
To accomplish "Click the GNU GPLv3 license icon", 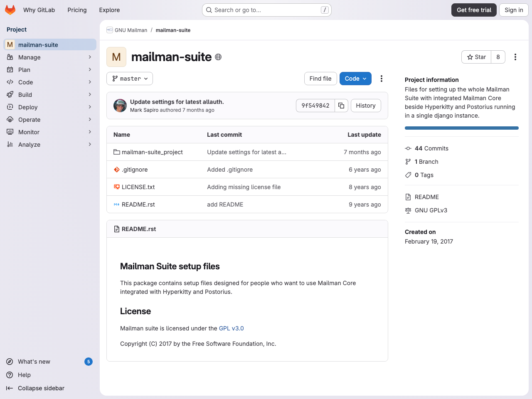I will click(408, 210).
